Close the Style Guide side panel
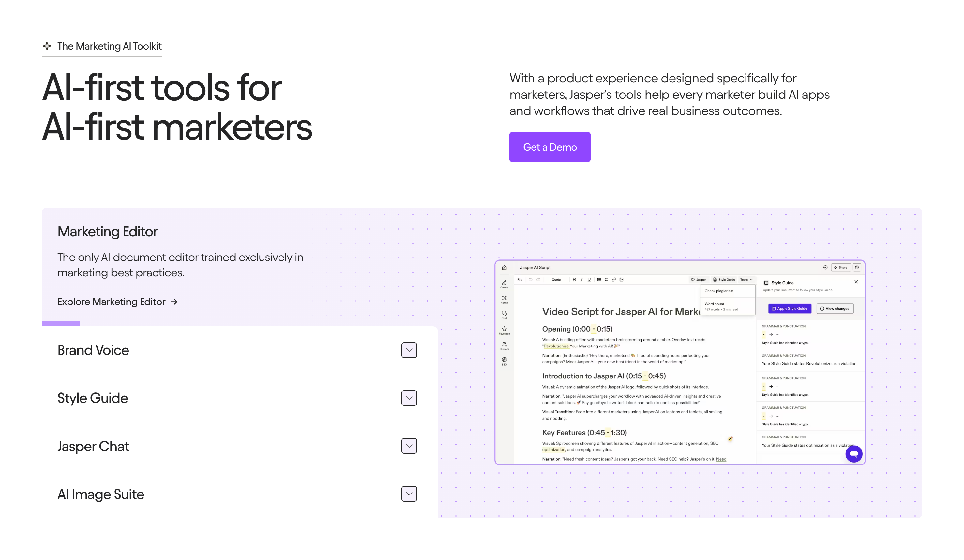 click(x=856, y=282)
